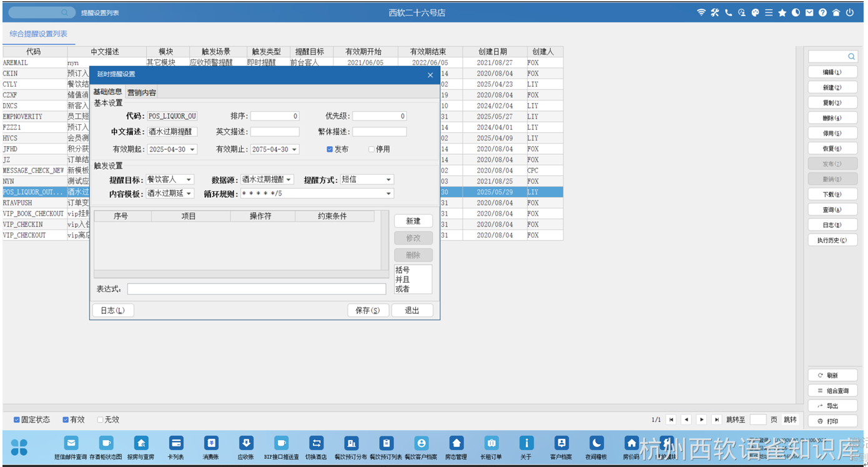
Task: Toggle the 停用 checkbox in the dialog
Action: 372,150
